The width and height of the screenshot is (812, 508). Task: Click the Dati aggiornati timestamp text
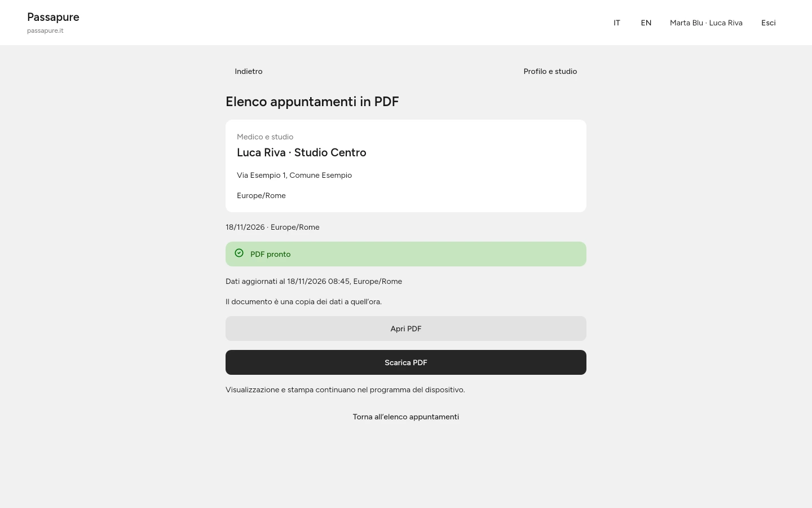pos(314,281)
